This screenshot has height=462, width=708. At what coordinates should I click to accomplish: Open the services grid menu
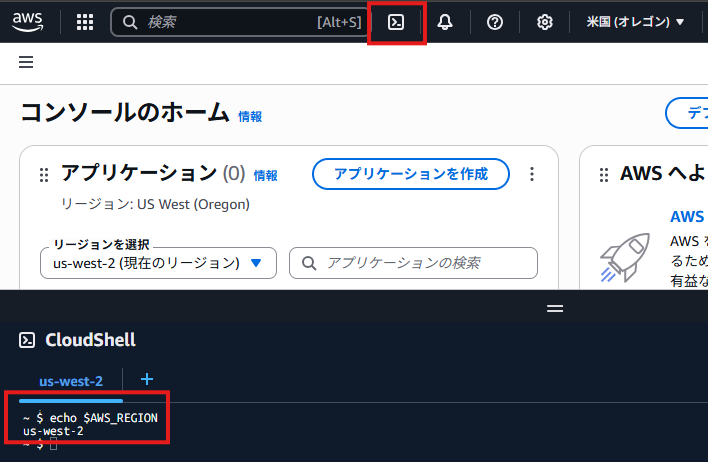coord(85,22)
